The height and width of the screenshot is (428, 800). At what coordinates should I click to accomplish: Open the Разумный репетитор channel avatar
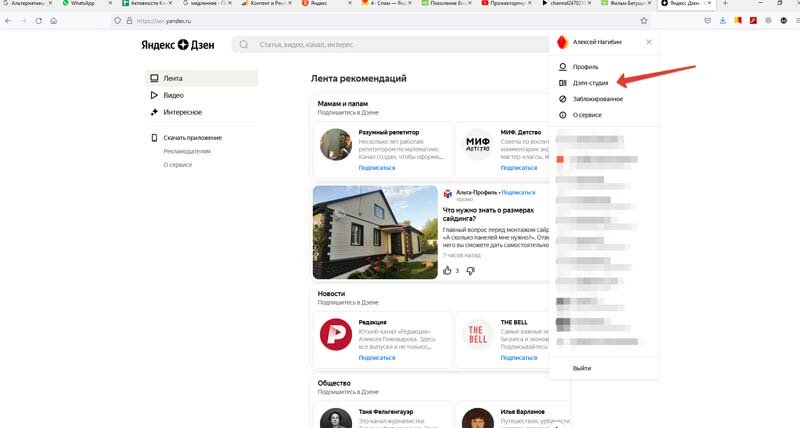click(336, 144)
